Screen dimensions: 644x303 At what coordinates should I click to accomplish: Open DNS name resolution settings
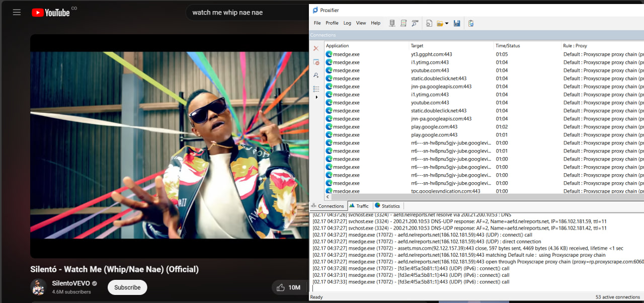click(415, 23)
